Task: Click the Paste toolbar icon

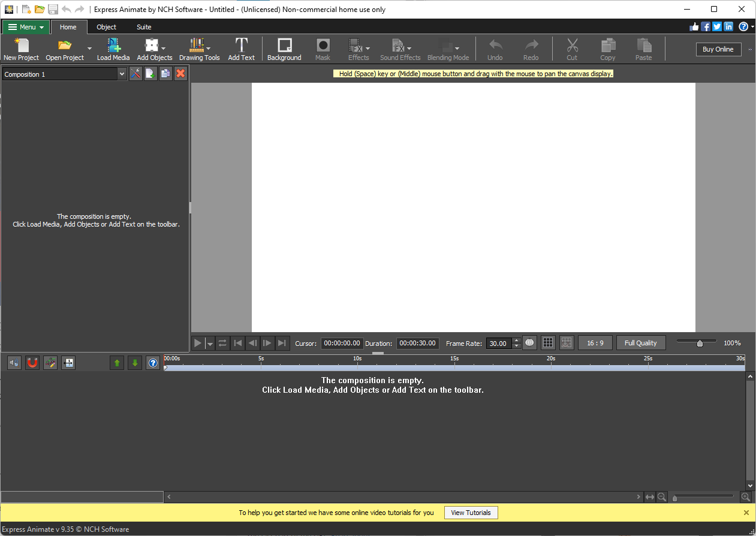Action: pos(644,49)
